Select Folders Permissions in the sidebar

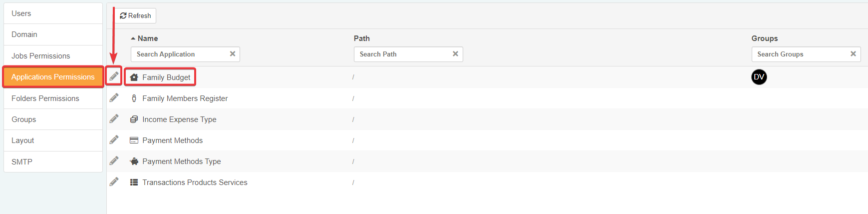coord(45,98)
